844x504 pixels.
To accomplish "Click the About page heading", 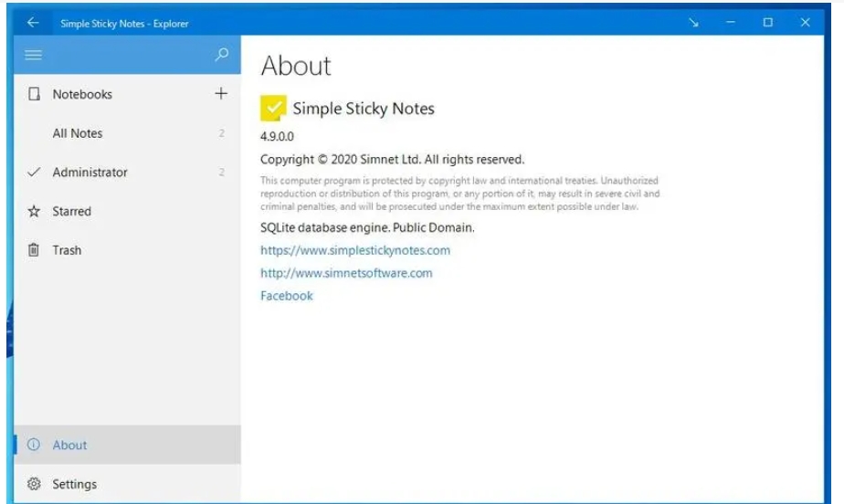I will (296, 66).
